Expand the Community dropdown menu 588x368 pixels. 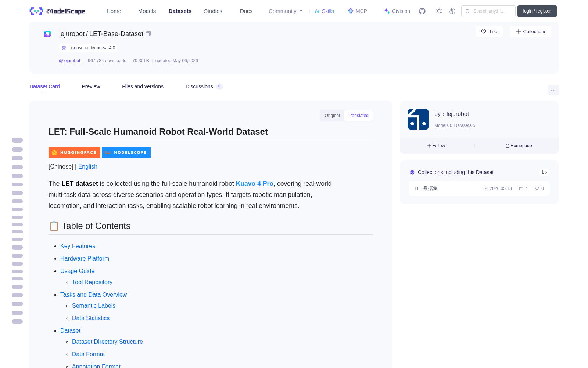point(286,11)
